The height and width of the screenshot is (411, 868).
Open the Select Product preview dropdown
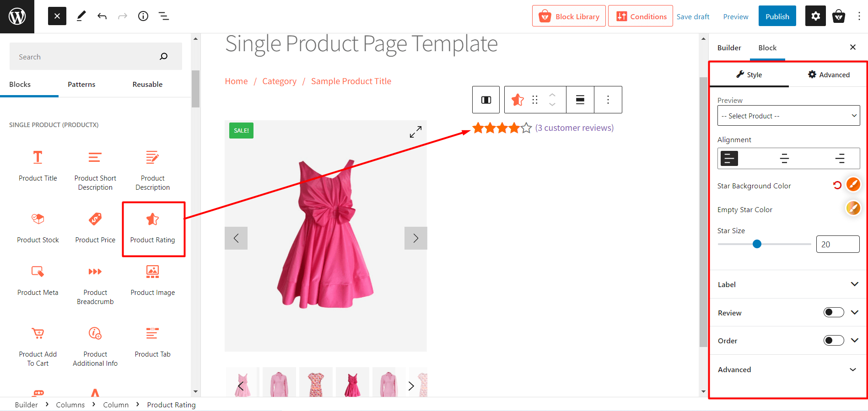[788, 116]
